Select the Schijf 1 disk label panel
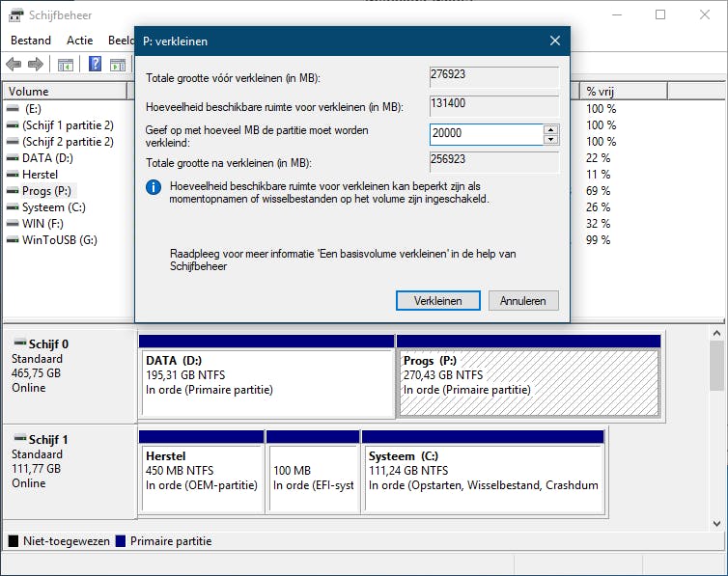728x576 pixels. tap(70, 472)
